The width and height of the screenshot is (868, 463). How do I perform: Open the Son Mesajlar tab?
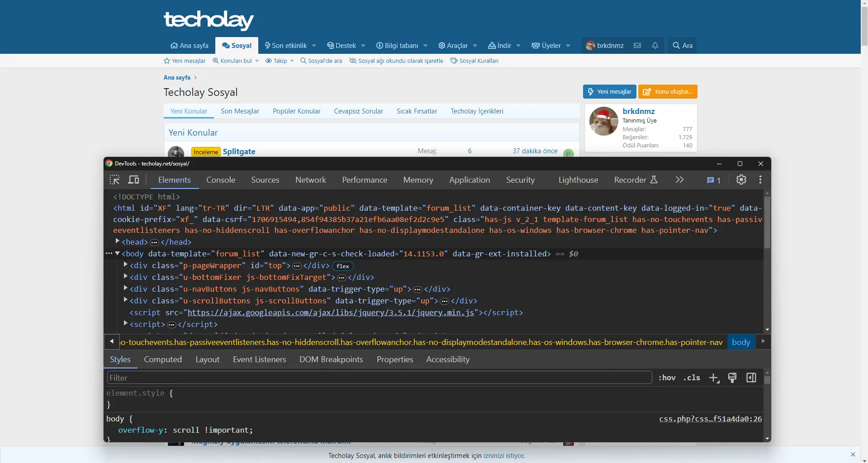240,111
